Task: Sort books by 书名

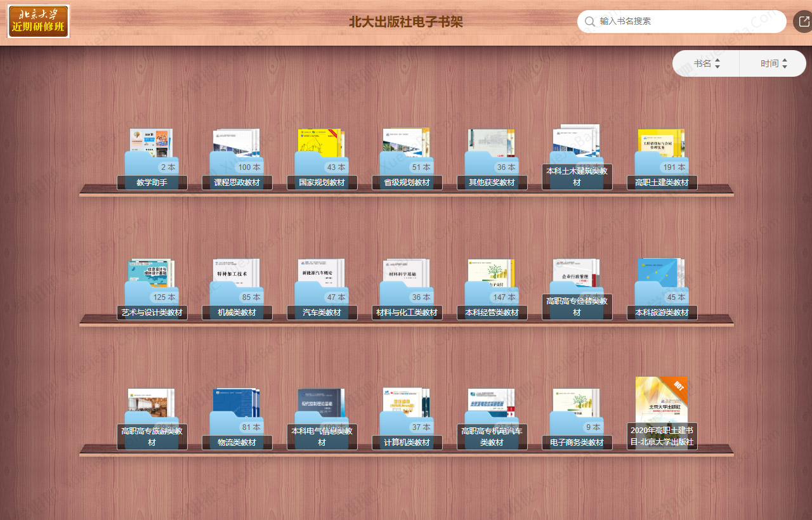Action: tap(706, 63)
